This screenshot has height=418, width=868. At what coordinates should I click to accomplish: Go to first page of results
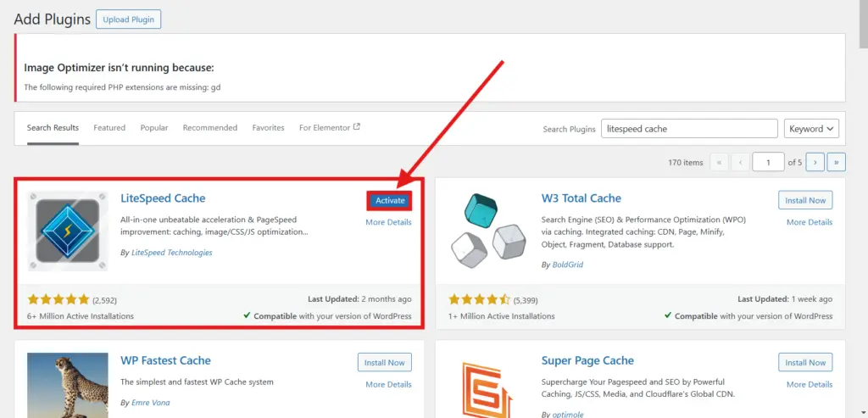pyautogui.click(x=719, y=162)
